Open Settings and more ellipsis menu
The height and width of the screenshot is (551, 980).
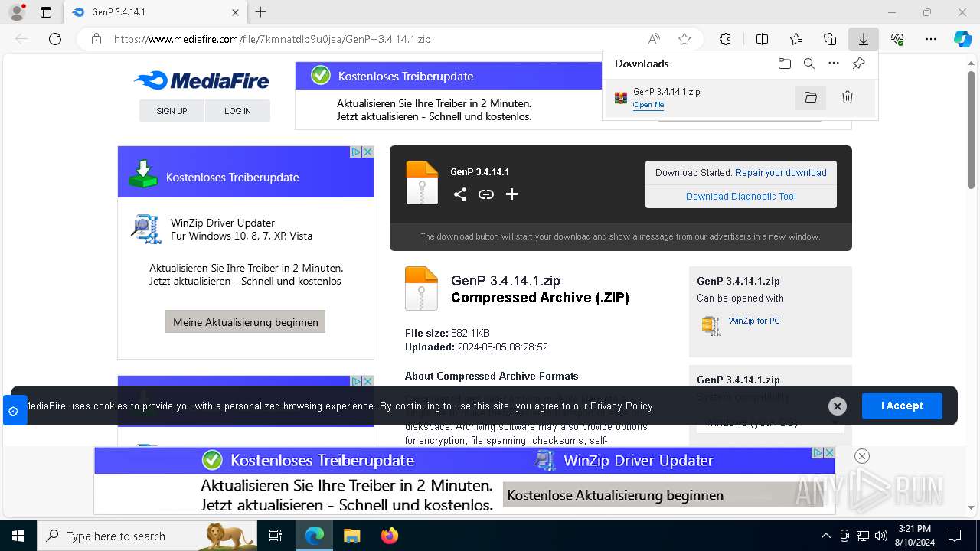[931, 39]
